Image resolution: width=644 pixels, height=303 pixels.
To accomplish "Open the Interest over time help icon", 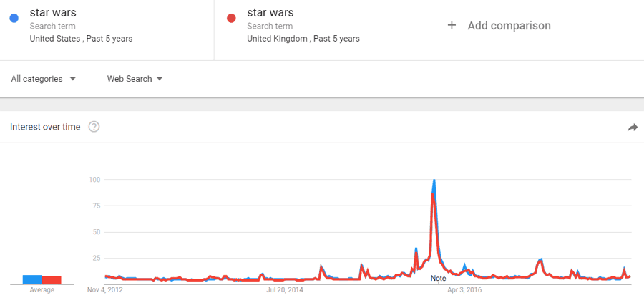I will (x=94, y=127).
